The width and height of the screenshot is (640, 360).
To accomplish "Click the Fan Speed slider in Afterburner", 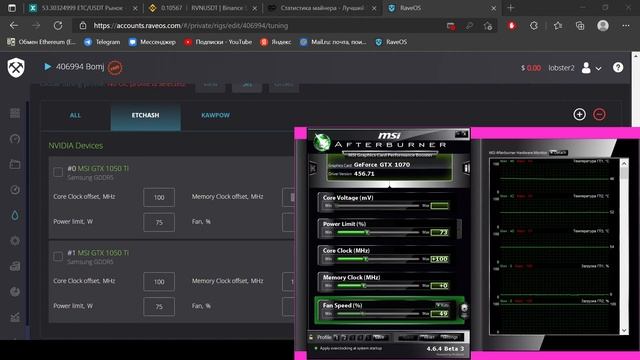I will [x=377, y=313].
